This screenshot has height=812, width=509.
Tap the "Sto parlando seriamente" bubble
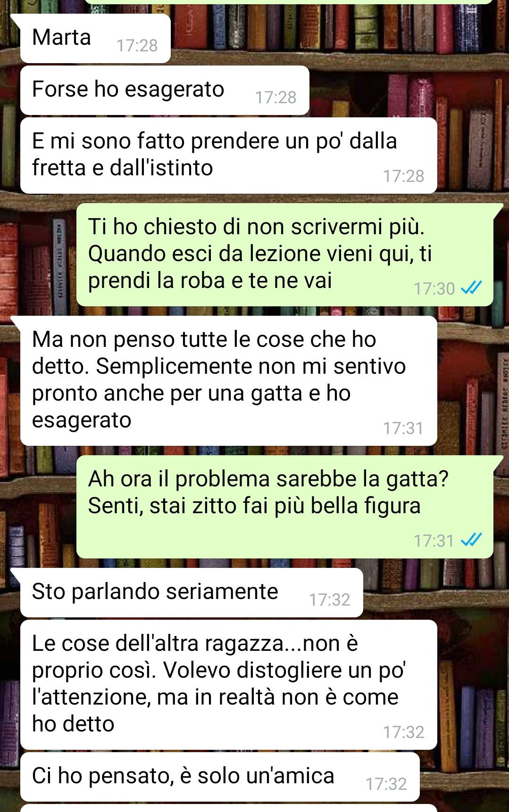tap(192, 593)
